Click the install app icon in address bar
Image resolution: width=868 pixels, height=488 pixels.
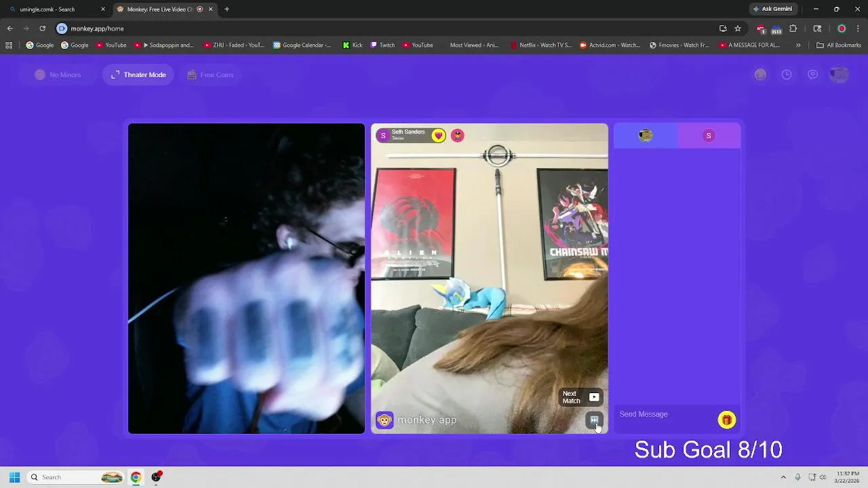pyautogui.click(x=723, y=28)
